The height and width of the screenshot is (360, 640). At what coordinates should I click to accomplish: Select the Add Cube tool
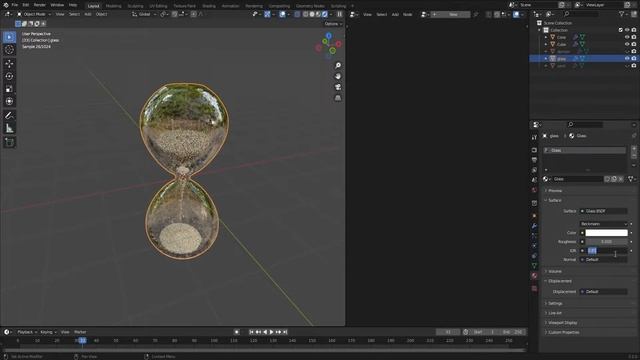pyautogui.click(x=9, y=142)
